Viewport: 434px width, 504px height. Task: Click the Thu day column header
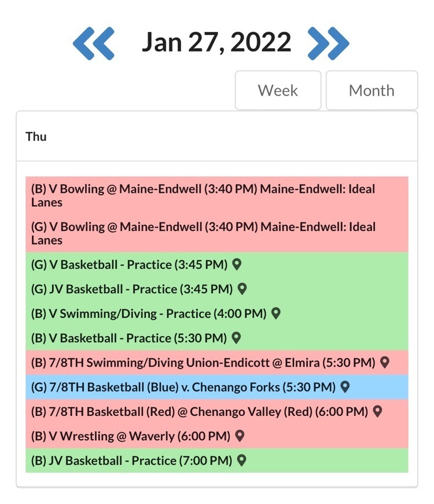tap(36, 137)
